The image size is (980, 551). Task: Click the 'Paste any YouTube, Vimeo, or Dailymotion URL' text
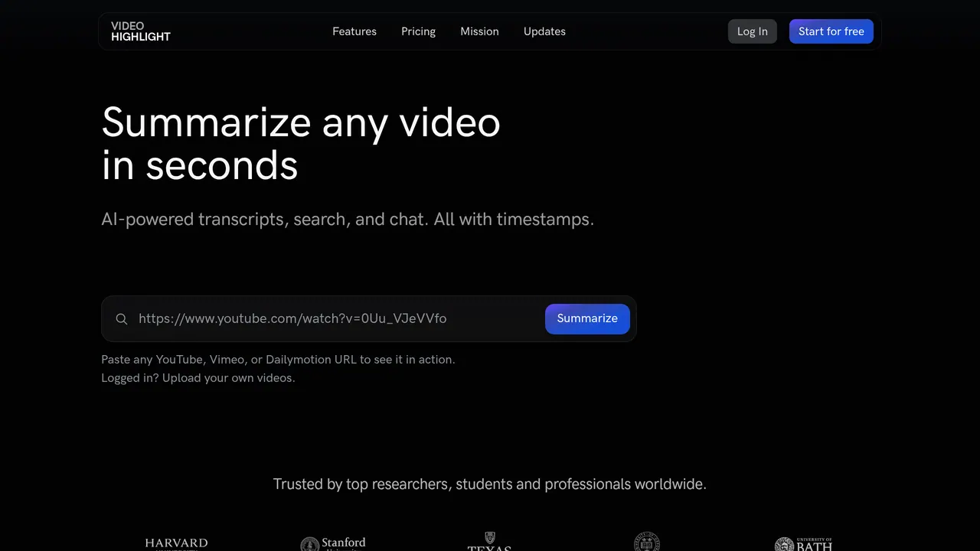coord(278,360)
